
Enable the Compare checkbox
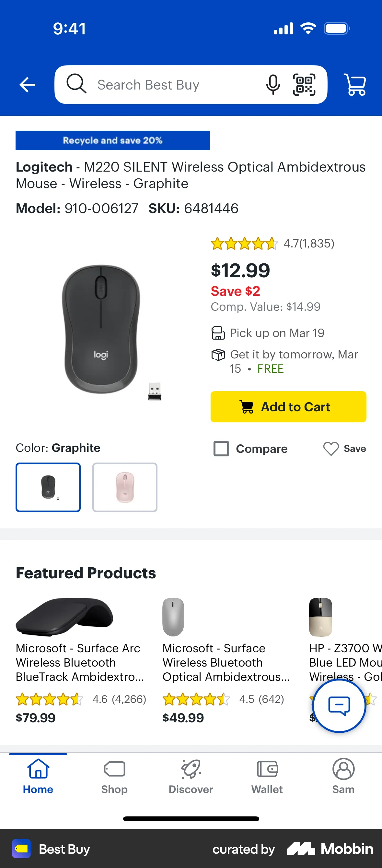(x=222, y=449)
